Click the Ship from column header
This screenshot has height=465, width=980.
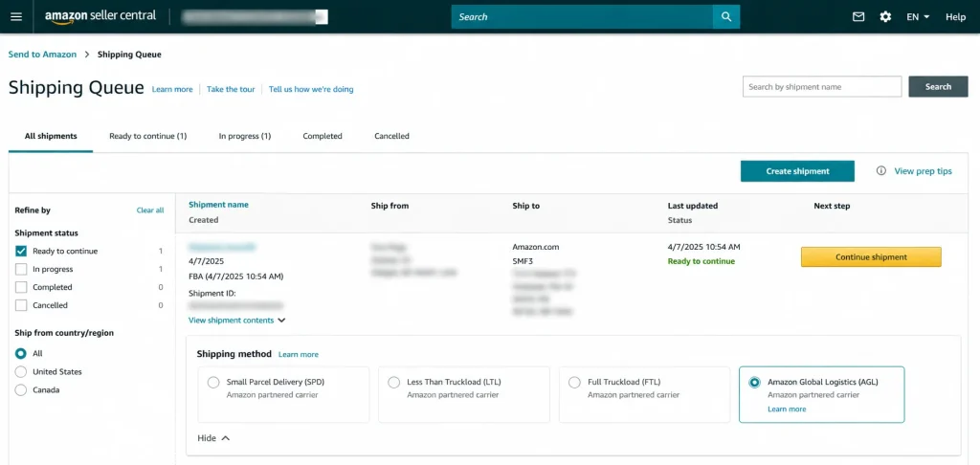coord(390,206)
